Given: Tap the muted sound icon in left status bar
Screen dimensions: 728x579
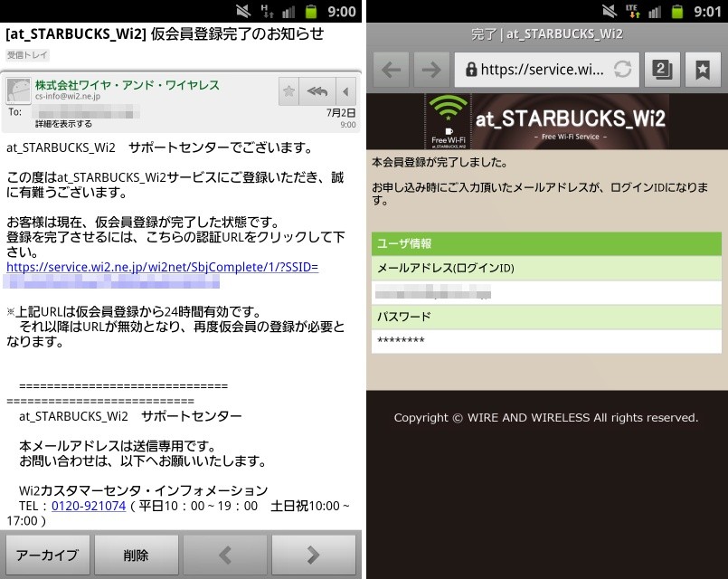Looking at the screenshot, I should 243,11.
